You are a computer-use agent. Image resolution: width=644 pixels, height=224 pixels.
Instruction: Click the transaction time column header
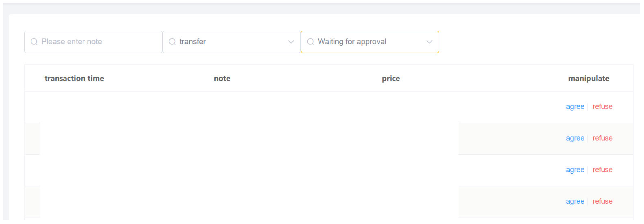click(74, 78)
